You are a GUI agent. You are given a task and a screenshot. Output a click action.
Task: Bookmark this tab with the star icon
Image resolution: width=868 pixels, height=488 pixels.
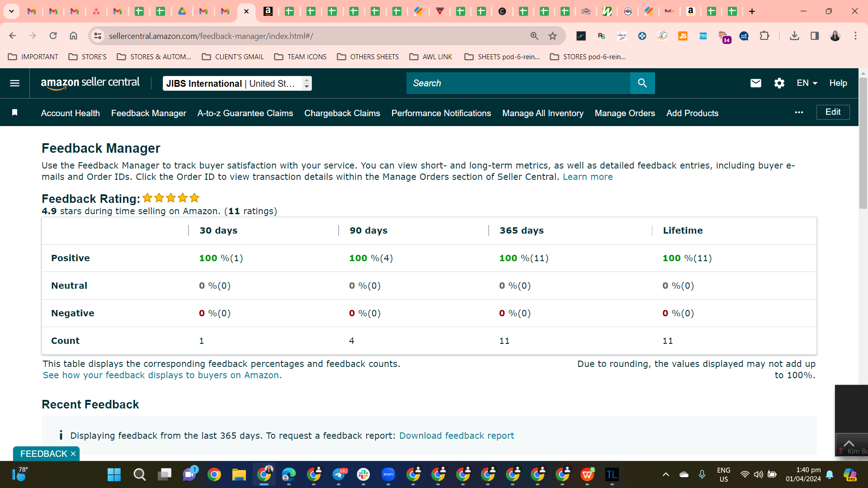[552, 36]
